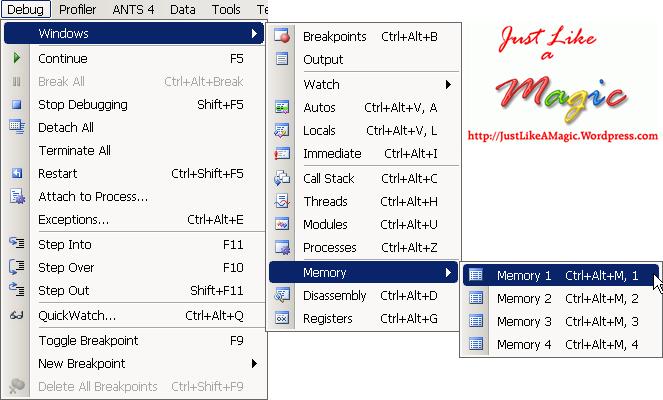Click the 'Ctrl+Shift+F5' Restart shortcut text
The width and height of the screenshot is (663, 400).
point(207,173)
